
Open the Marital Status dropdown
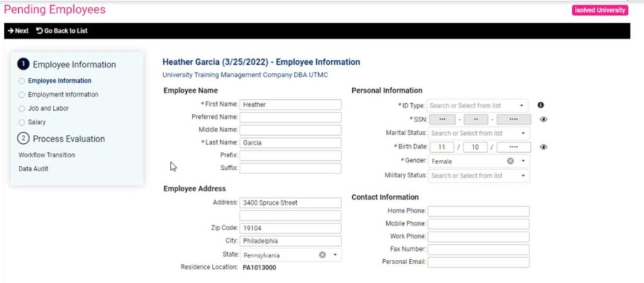coord(479,133)
